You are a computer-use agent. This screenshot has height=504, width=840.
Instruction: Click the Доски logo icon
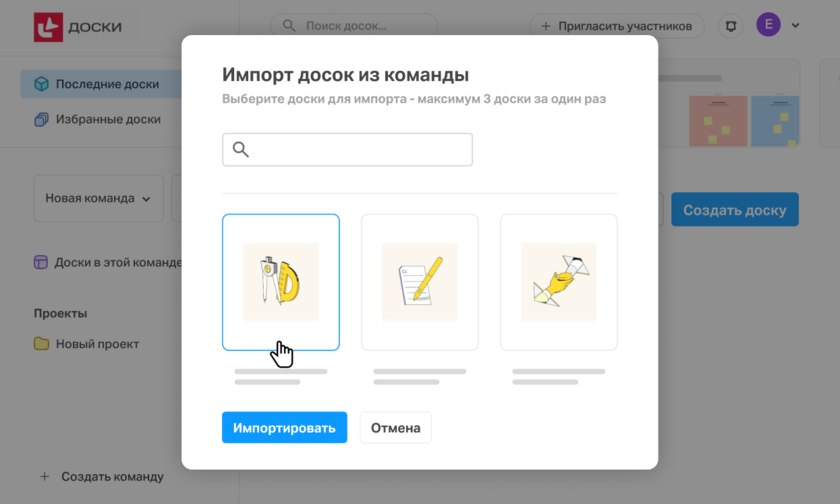(x=48, y=27)
